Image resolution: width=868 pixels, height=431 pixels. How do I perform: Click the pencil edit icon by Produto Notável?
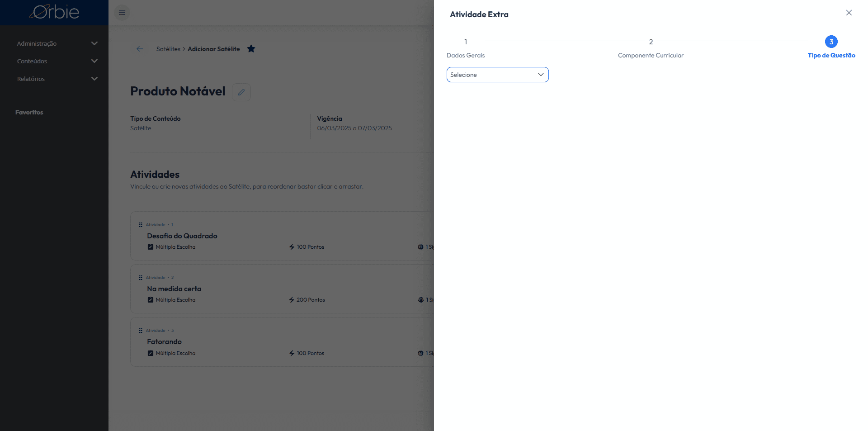point(241,92)
